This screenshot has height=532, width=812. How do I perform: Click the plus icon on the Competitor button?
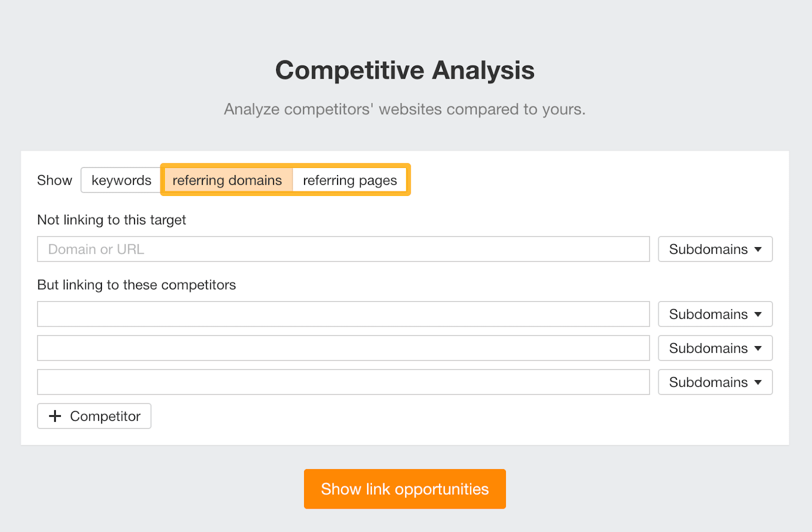[x=55, y=416]
